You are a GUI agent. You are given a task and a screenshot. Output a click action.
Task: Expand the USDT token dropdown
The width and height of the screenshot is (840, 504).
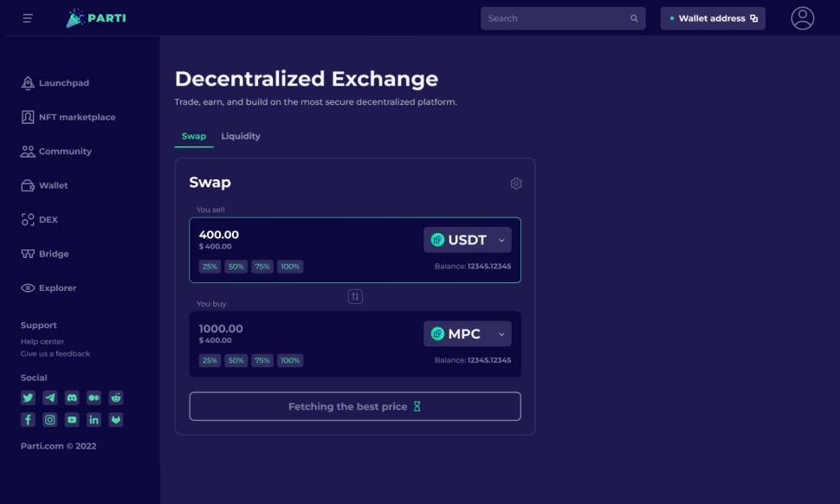tap(468, 240)
